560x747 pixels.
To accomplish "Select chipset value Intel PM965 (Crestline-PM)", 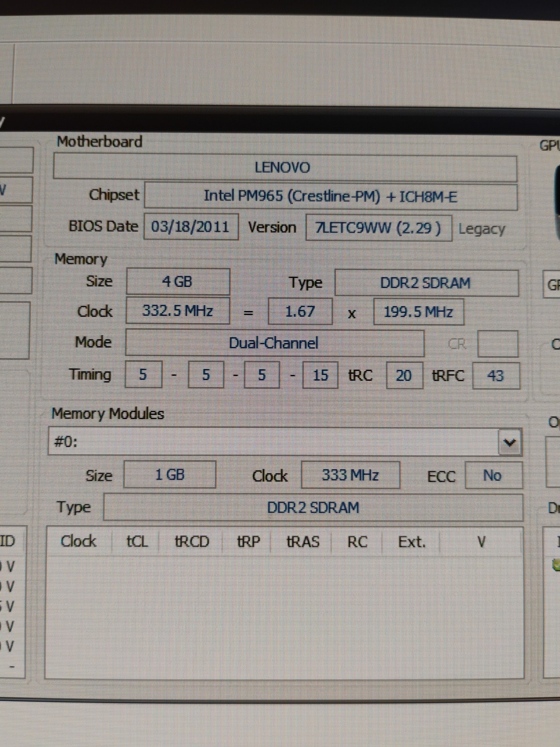I will [x=330, y=196].
